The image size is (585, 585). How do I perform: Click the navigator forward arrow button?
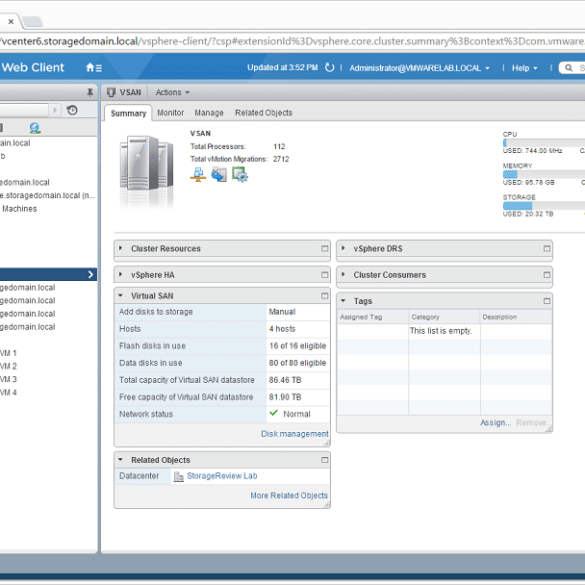55,110
